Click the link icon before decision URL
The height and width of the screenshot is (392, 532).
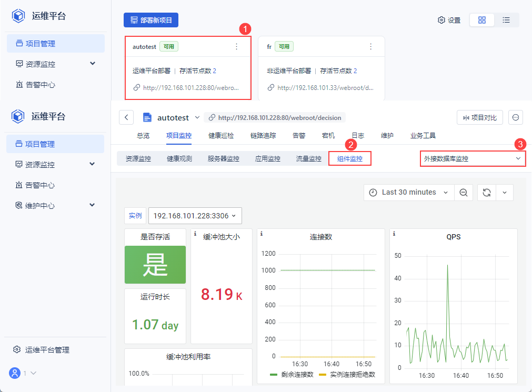pos(212,117)
